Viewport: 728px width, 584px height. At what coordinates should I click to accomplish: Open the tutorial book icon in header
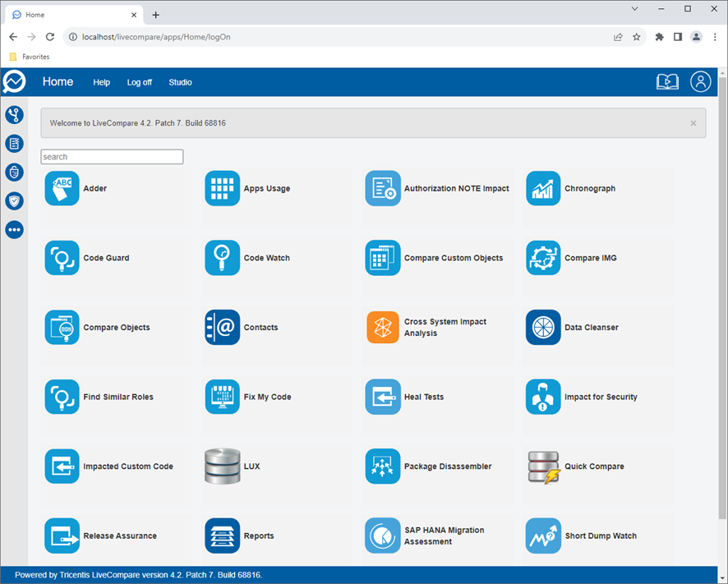coord(667,82)
